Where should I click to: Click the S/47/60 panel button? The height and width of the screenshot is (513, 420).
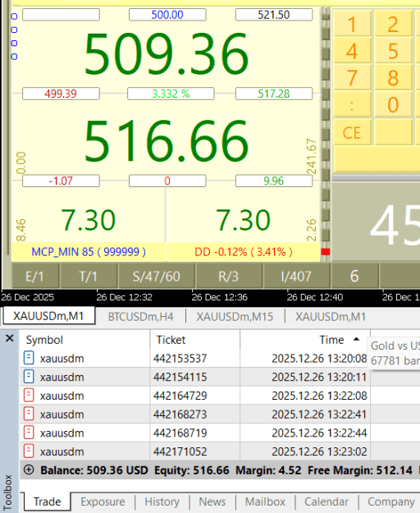pos(156,277)
